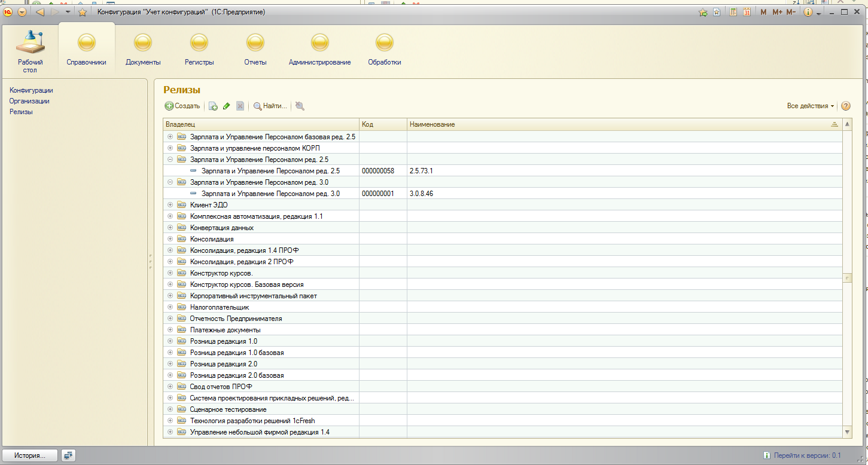Add current page to favorites star
Viewport: 868px width, 465px height.
tap(83, 12)
